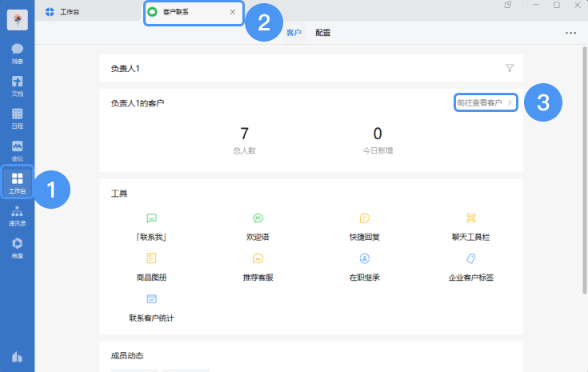This screenshot has width=588, height=372.
Task: Open the 会议 meeting sidebar icon
Action: click(17, 150)
